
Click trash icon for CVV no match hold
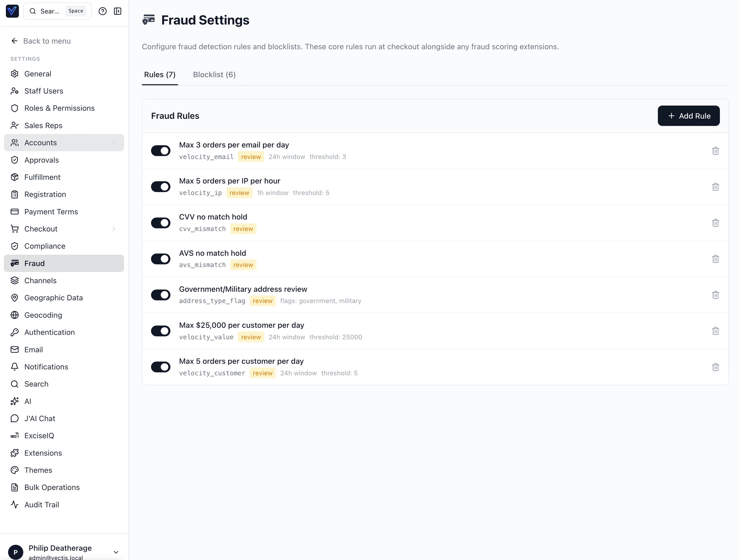pyautogui.click(x=715, y=223)
